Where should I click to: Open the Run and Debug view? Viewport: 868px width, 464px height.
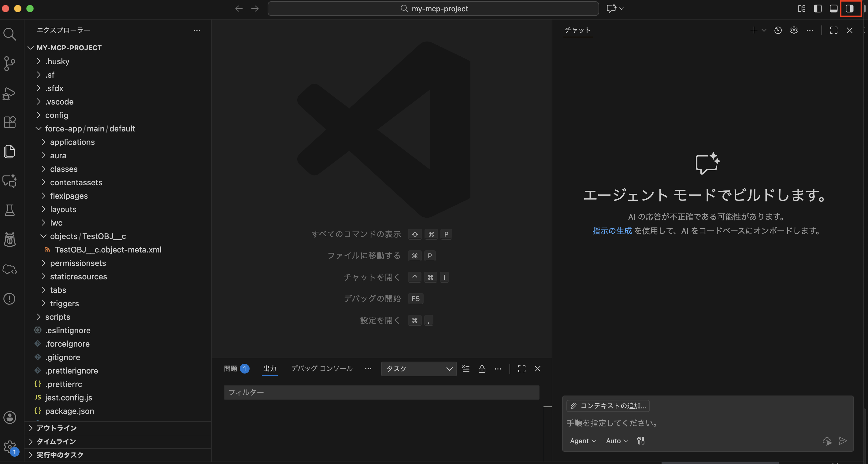point(9,93)
